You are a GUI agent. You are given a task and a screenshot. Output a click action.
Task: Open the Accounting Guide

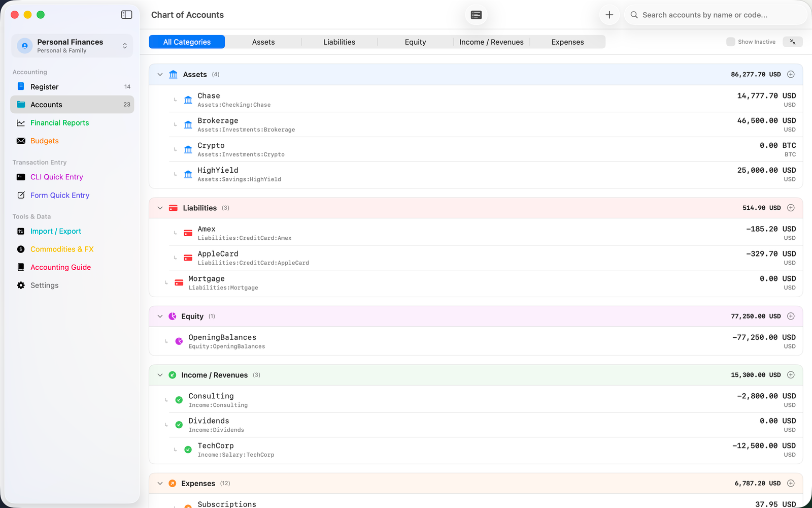72,267
